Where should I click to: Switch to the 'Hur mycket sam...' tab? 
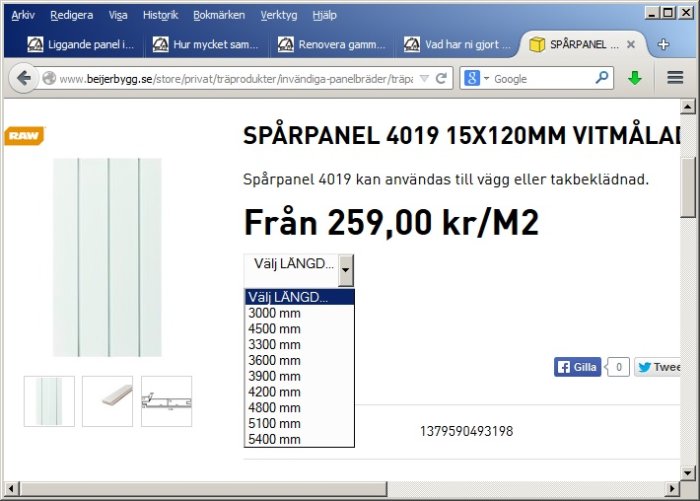[205, 44]
